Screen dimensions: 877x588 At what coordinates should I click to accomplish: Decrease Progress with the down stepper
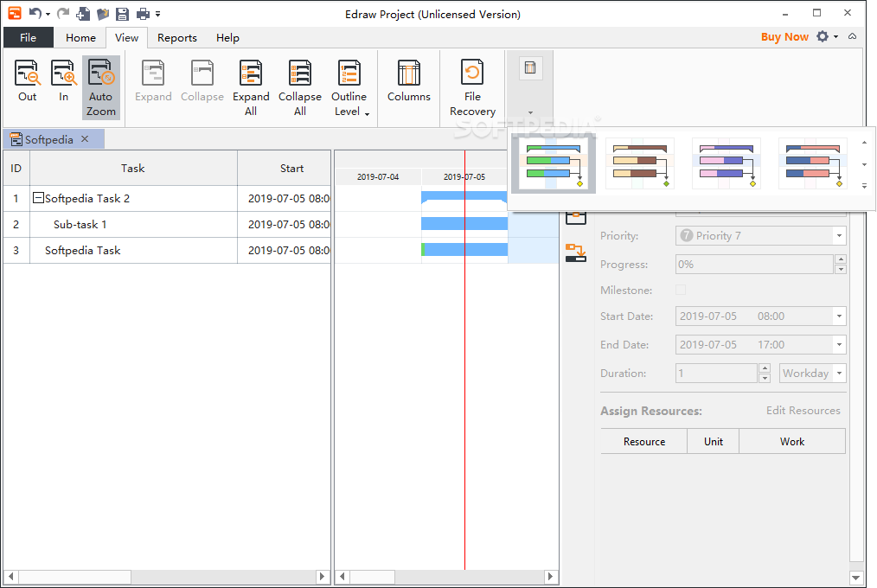[x=840, y=270]
